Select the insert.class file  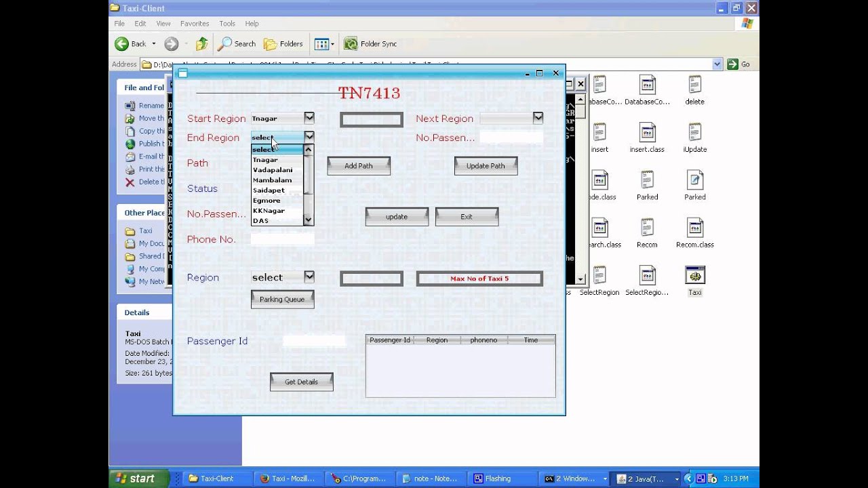(x=647, y=138)
